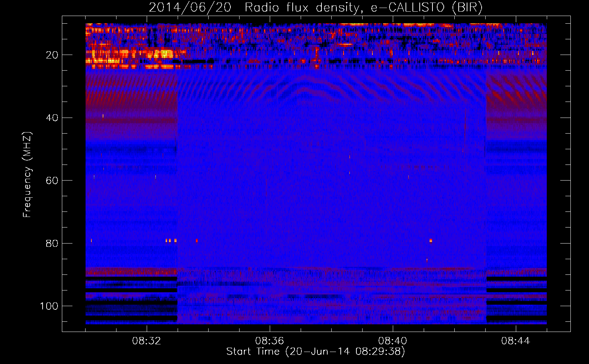Select the '100' frequency axis label
The width and height of the screenshot is (589, 364).
point(49,306)
